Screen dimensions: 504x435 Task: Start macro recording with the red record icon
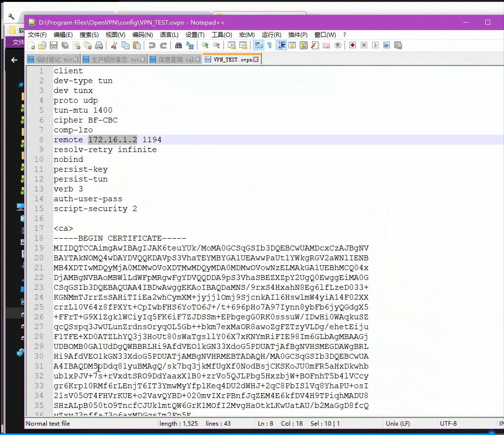[352, 45]
